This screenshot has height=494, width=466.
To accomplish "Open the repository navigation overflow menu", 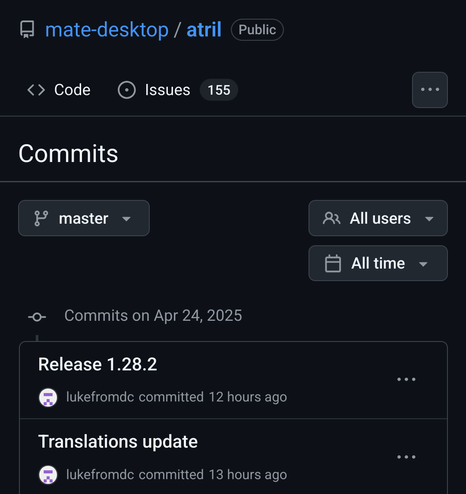I will [x=430, y=90].
